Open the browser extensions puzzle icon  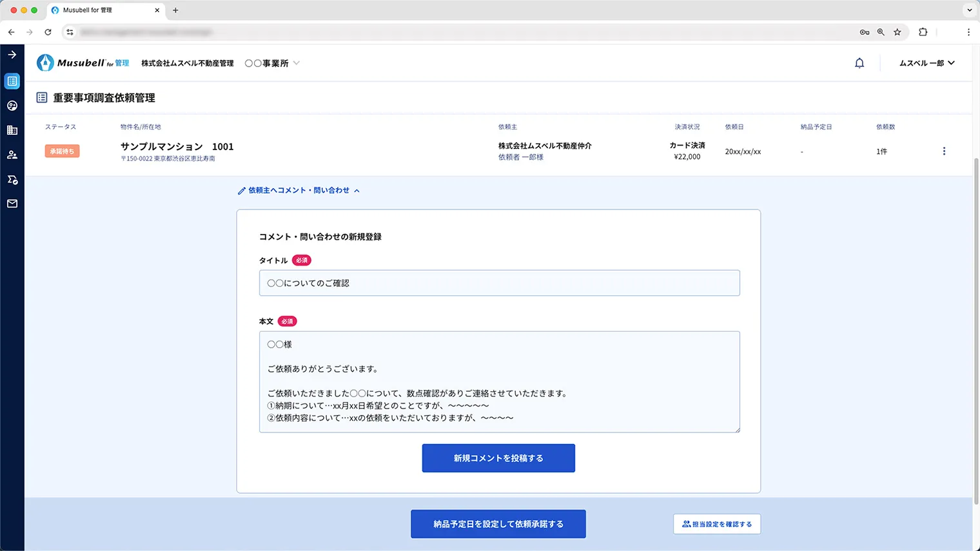923,32
